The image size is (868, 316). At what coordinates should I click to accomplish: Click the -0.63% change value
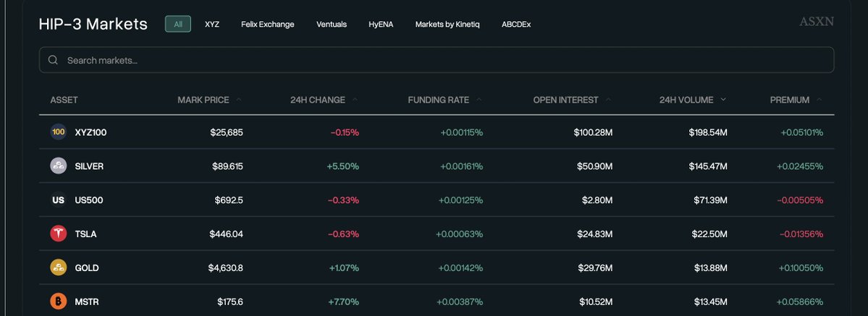(x=343, y=234)
